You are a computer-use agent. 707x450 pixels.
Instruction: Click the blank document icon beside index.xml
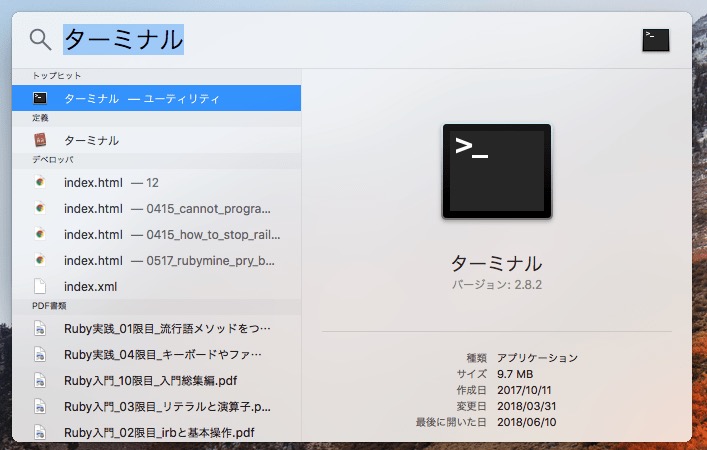pos(40,286)
